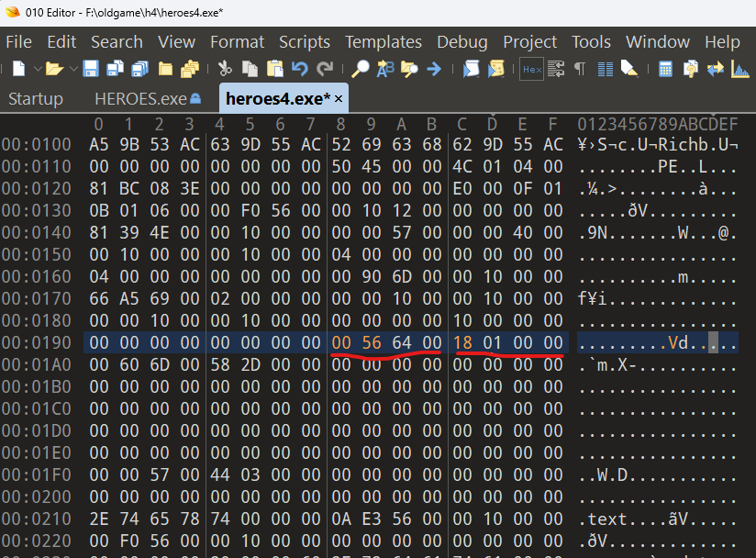The image size is (756, 558).
Task: Click byte E0 in row 00:0120
Action: [462, 188]
